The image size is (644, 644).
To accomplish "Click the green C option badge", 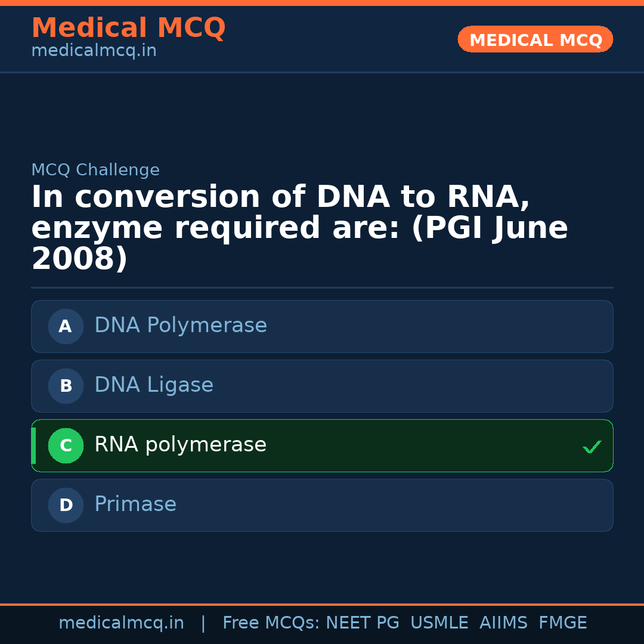I will 66,445.
